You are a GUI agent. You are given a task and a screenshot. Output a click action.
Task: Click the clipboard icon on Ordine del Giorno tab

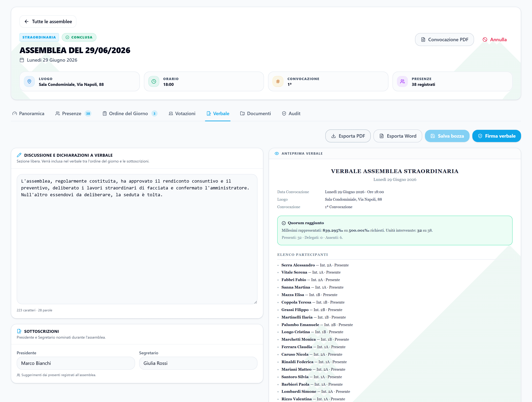tap(105, 113)
